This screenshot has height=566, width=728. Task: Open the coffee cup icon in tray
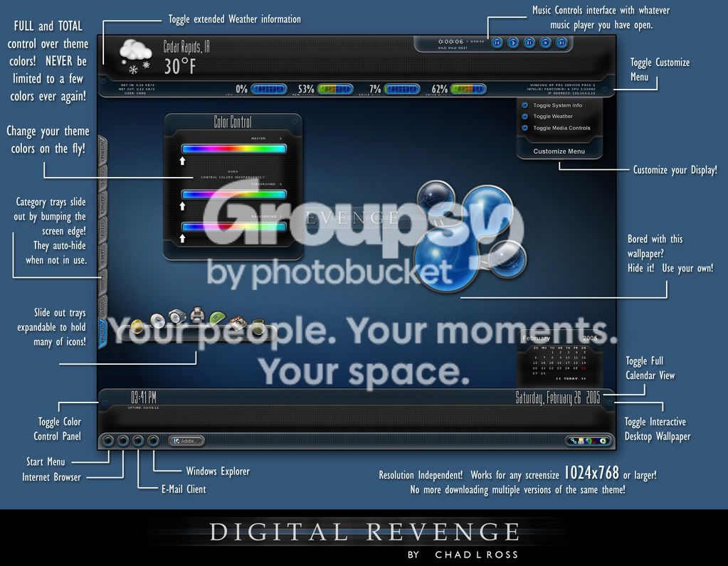257,326
